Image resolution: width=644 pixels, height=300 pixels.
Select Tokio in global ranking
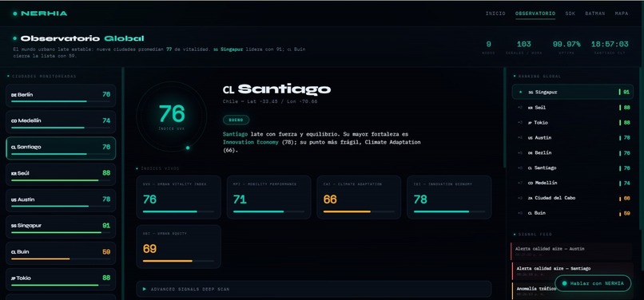573,123
